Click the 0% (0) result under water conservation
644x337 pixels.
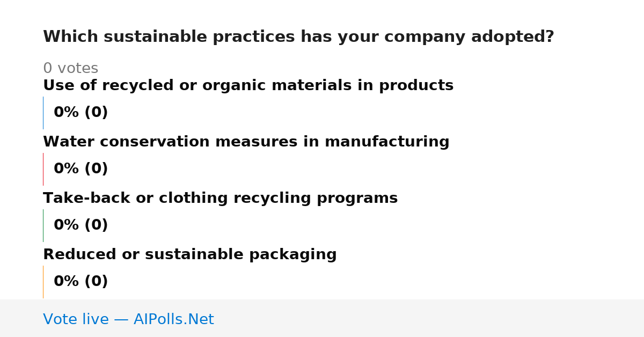(x=80, y=169)
